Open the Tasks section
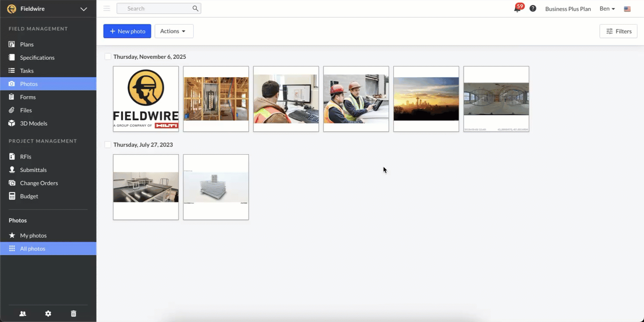The width and height of the screenshot is (644, 322). point(27,71)
